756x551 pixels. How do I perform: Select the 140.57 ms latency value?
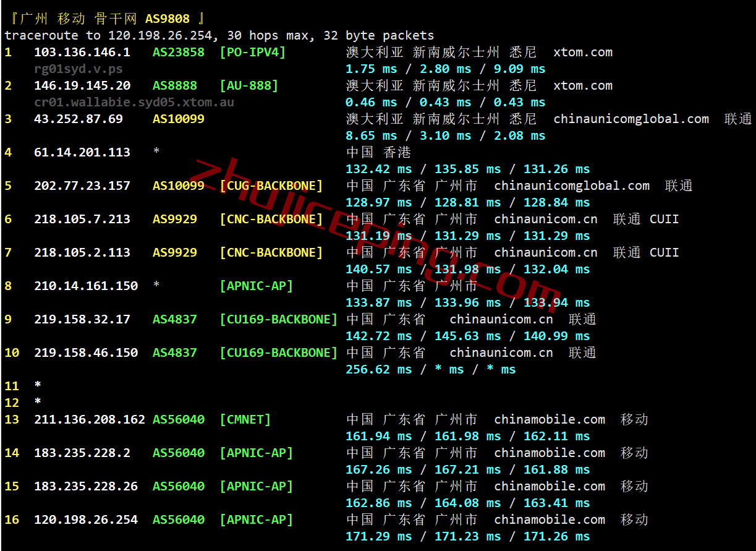379,270
